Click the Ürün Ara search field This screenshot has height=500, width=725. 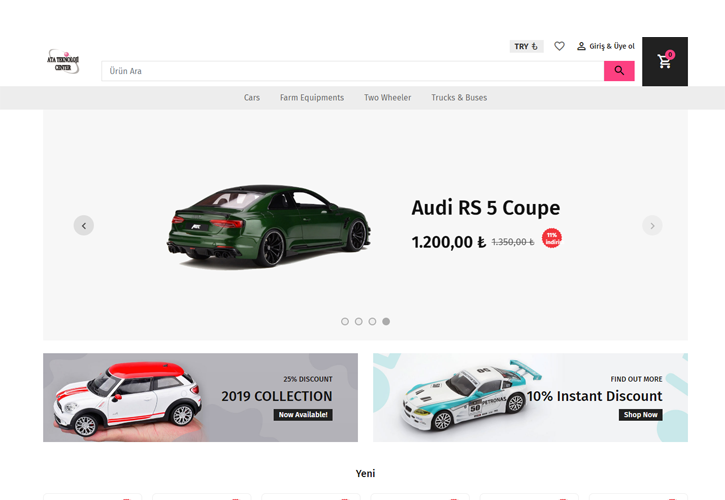click(350, 71)
